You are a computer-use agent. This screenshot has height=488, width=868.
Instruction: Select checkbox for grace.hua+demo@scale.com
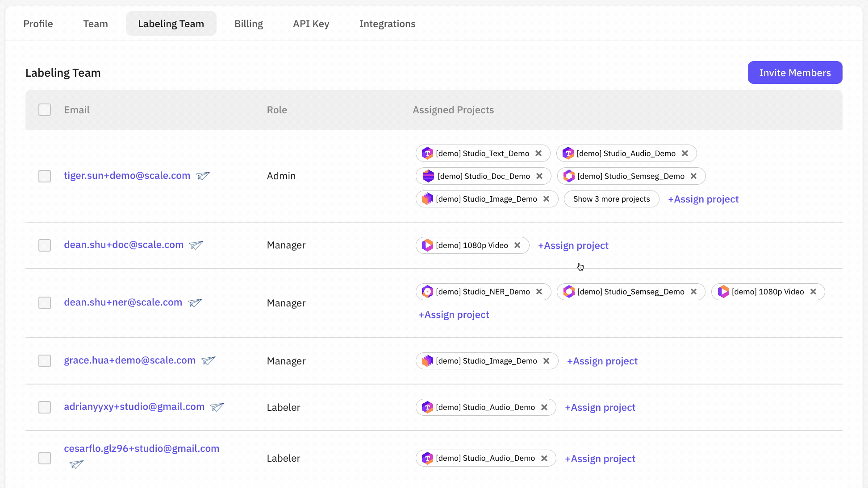pyautogui.click(x=45, y=361)
